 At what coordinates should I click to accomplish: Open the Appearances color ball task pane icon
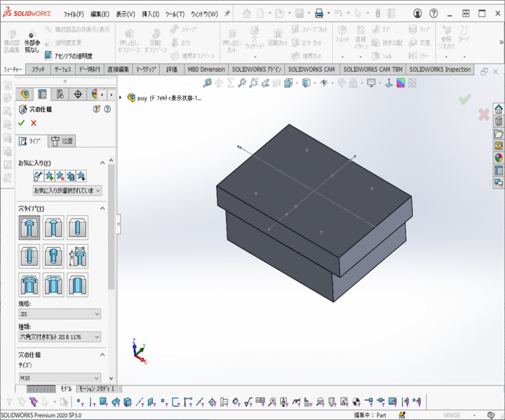point(499,158)
